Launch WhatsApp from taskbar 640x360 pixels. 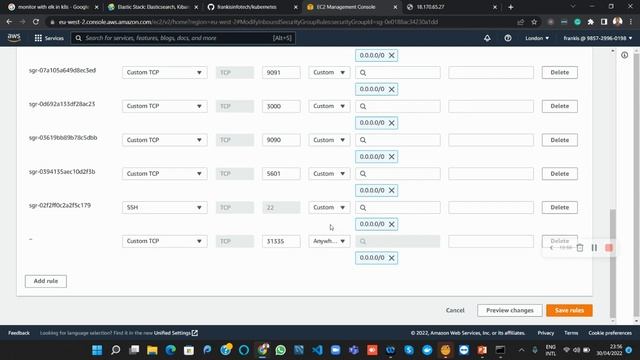coord(280,350)
